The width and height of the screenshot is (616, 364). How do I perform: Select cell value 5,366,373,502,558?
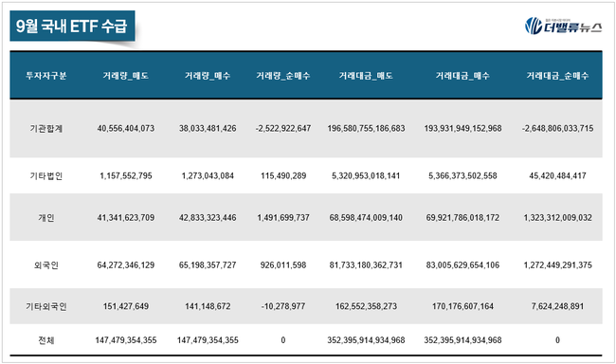coord(462,175)
